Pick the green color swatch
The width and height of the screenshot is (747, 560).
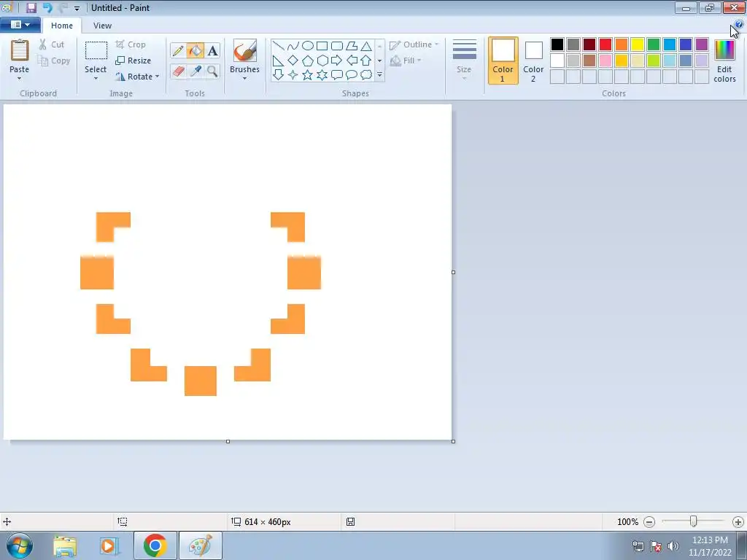(654, 44)
